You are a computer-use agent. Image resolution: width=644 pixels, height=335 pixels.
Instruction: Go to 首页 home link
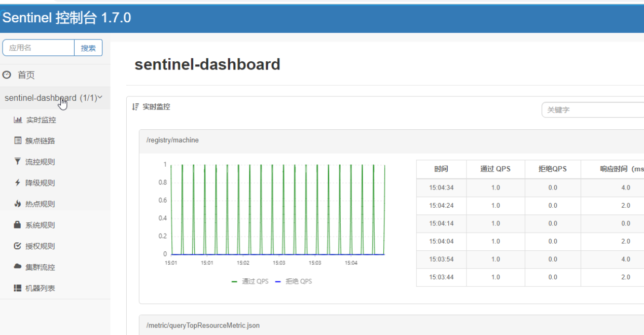26,75
